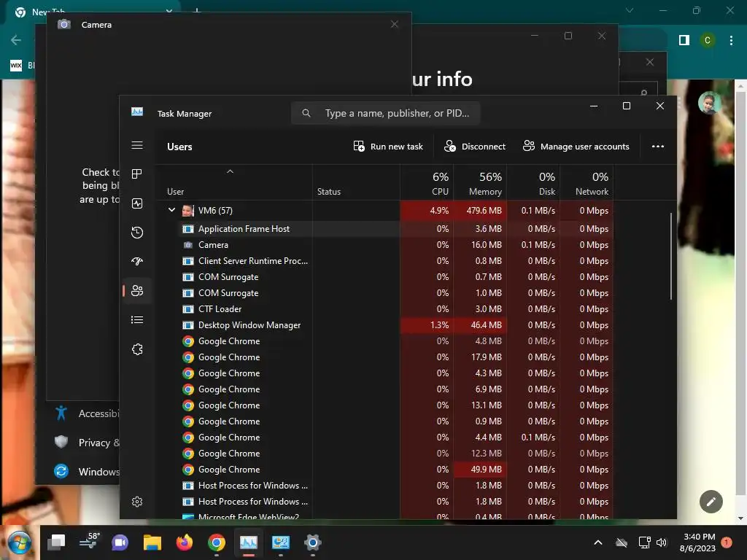Viewport: 747px width, 560px height.
Task: Launch Firefox from taskbar
Action: pyautogui.click(x=185, y=542)
